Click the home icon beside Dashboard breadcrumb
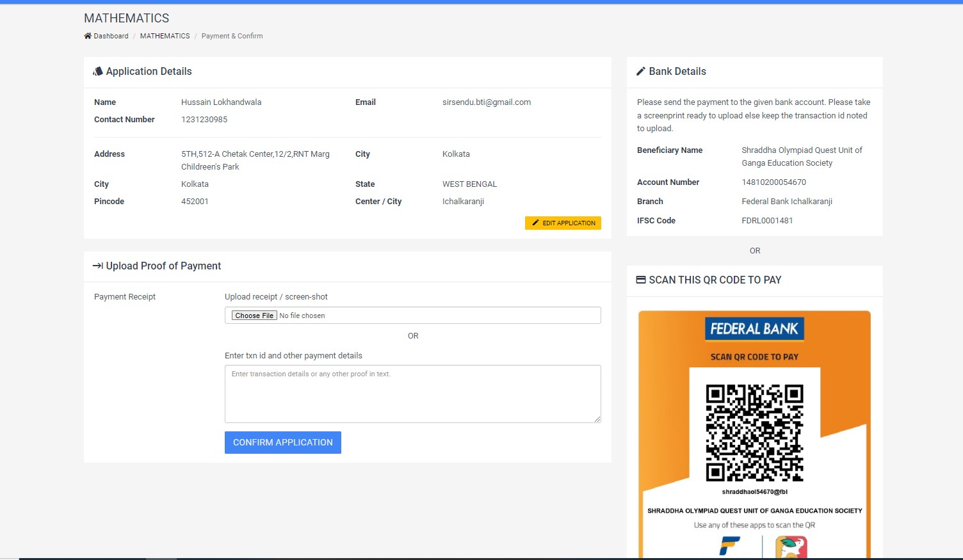This screenshot has width=963, height=560. tap(88, 36)
